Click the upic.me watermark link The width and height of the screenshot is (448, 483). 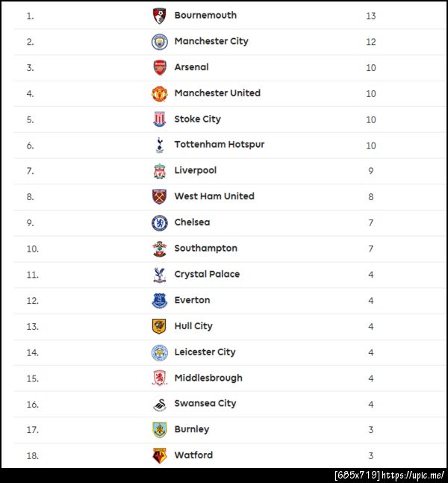tap(414, 476)
